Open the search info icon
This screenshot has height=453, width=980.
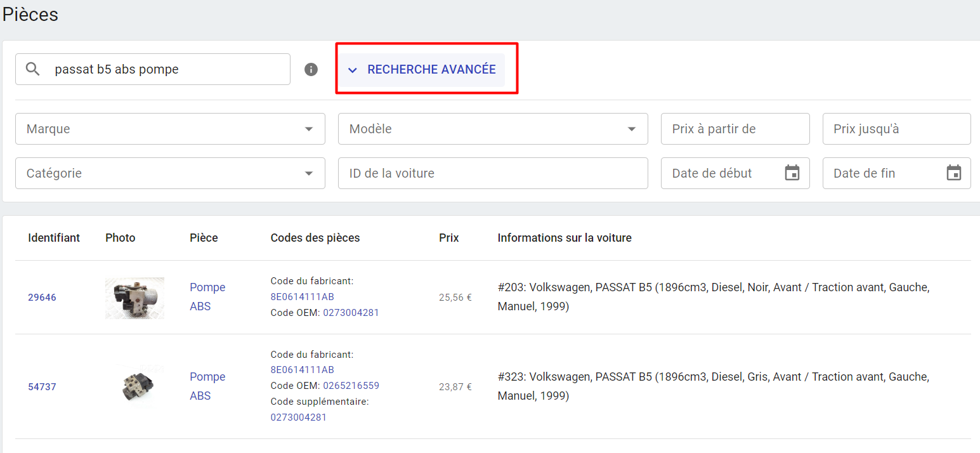[311, 69]
